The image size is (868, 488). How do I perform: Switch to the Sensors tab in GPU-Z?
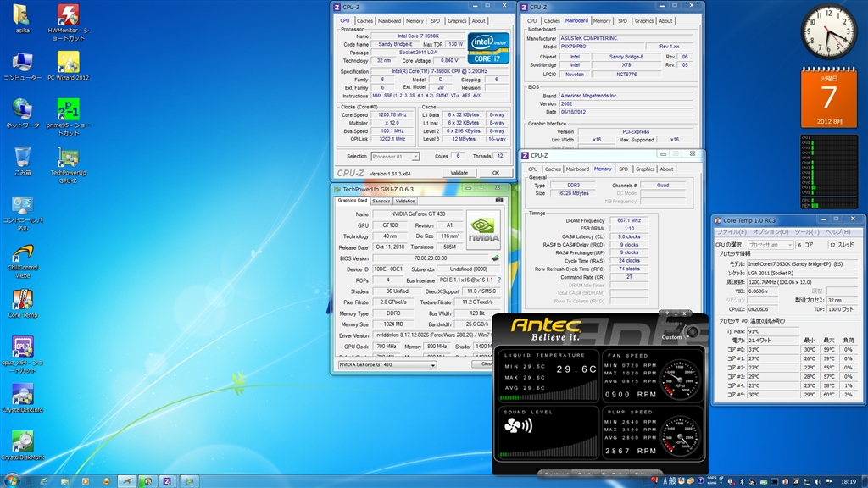point(381,201)
